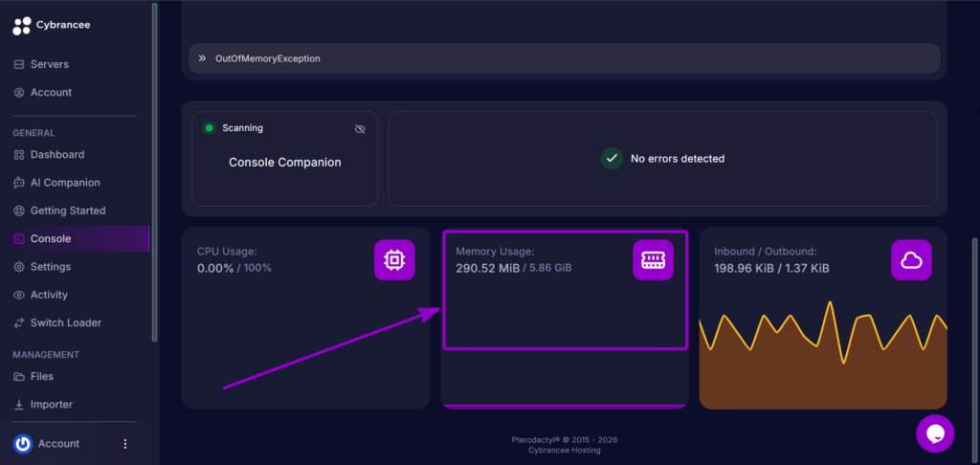980x465 pixels.
Task: Click the OutOfMemoryException command input field
Action: [565, 58]
